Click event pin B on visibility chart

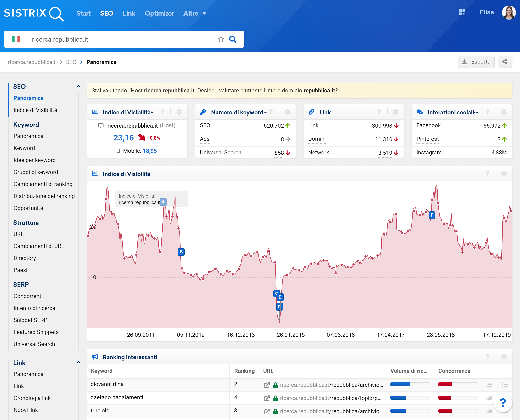click(181, 252)
